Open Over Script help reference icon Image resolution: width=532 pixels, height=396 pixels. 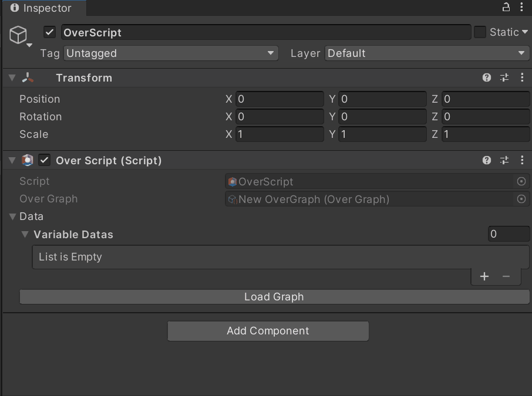coord(487,160)
